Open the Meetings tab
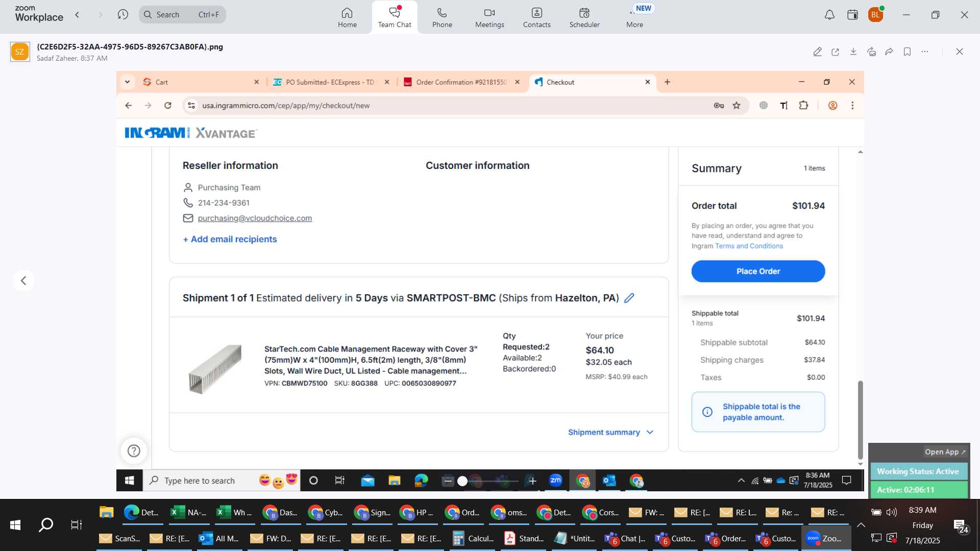This screenshot has height=551, width=980. [x=489, y=17]
